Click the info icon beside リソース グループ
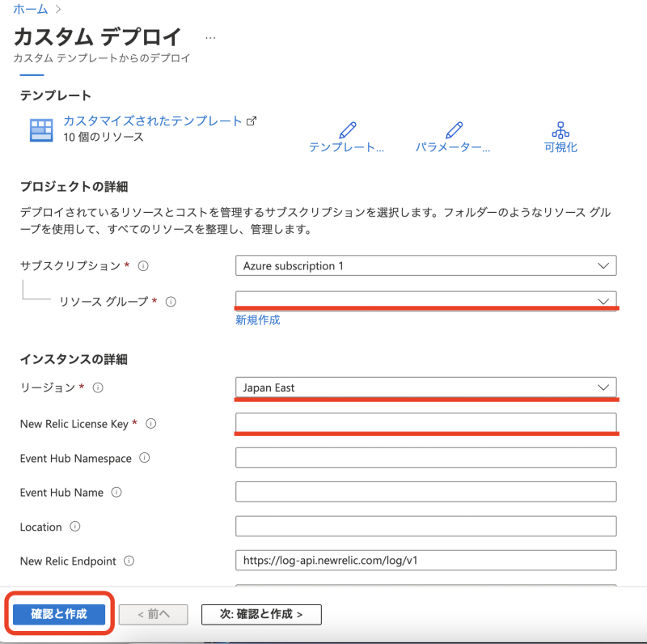Image resolution: width=647 pixels, height=644 pixels. pyautogui.click(x=171, y=302)
